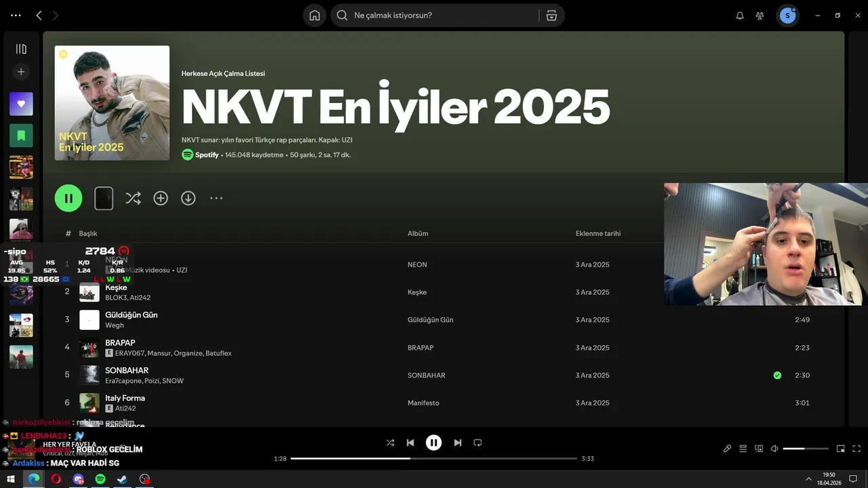This screenshot has width=868, height=488.
Task: Seek on the song progress bar
Action: pos(434,459)
